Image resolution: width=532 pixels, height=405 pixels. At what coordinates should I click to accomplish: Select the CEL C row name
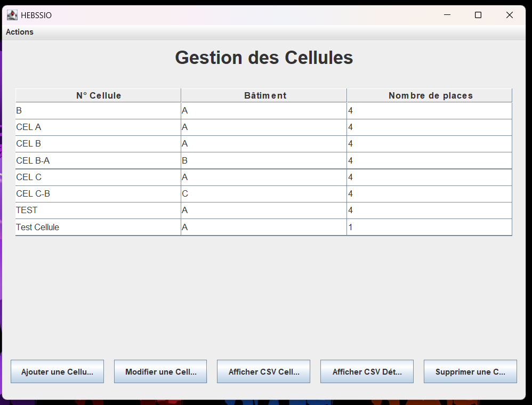[x=29, y=177]
